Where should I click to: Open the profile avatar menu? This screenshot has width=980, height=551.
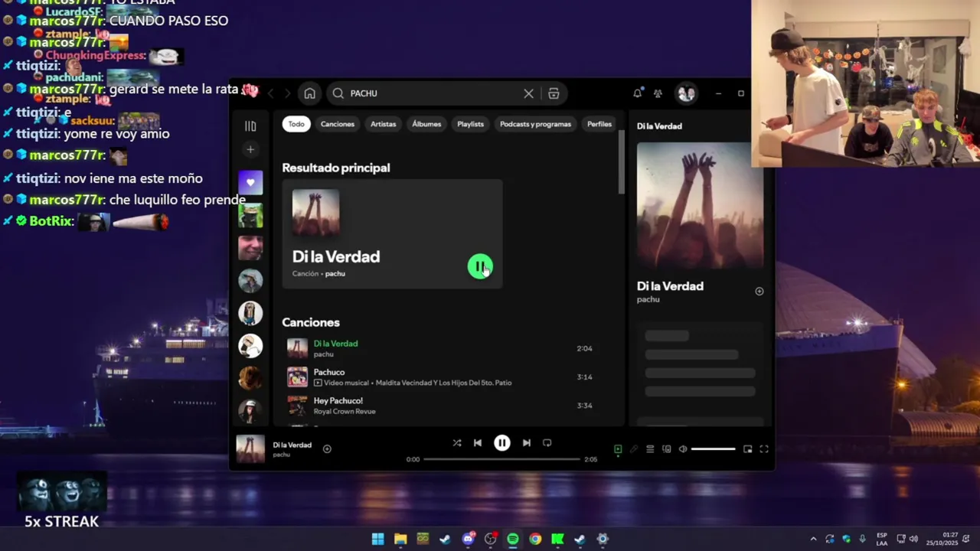686,93
